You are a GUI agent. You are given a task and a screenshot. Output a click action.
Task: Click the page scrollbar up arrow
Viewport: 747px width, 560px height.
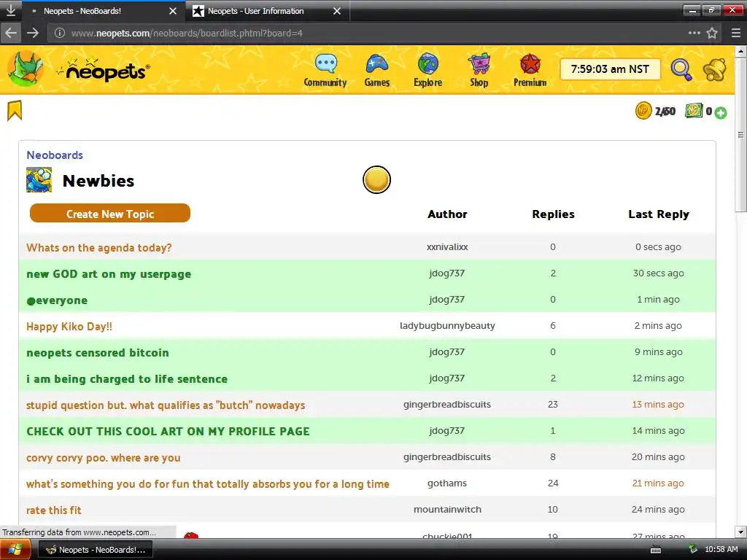pyautogui.click(x=741, y=50)
